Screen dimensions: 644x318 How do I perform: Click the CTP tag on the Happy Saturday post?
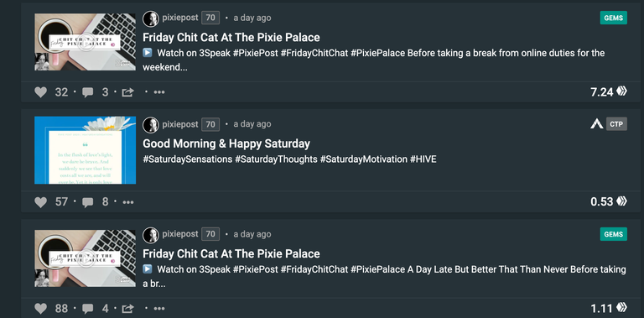[x=616, y=123]
